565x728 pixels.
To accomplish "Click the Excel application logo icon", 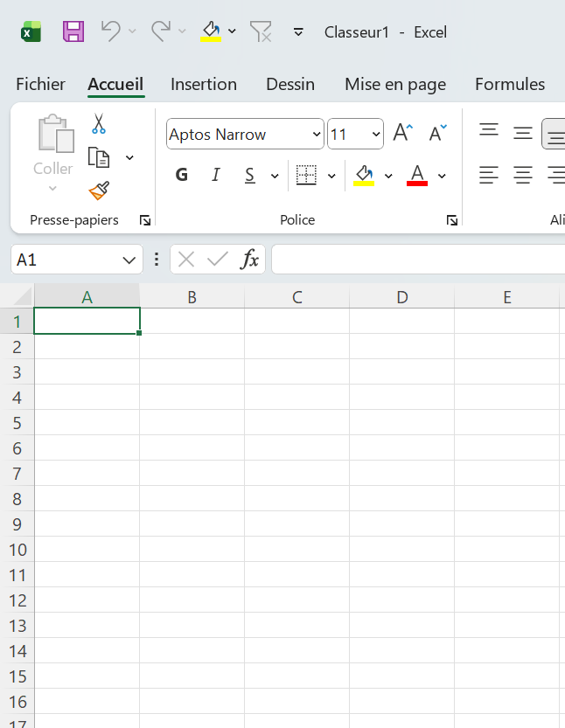I will [x=31, y=32].
